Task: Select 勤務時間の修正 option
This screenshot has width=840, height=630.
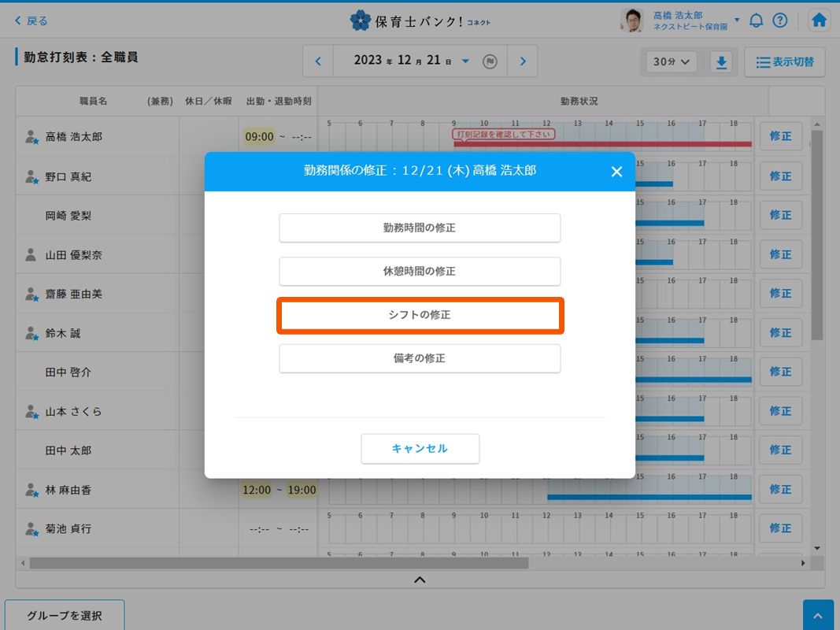Action: [x=420, y=228]
